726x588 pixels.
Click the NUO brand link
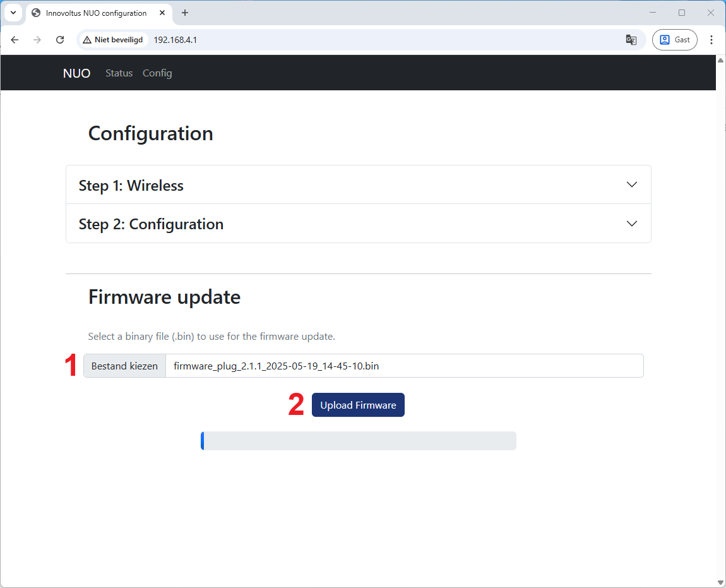[76, 73]
